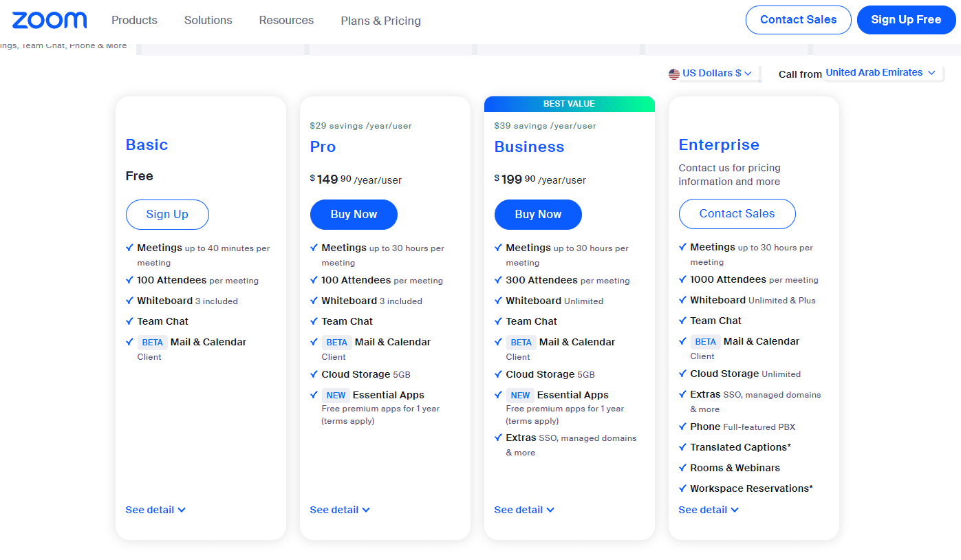Open the Resources menu
Image resolution: width=961 pixels, height=560 pixels.
(x=286, y=20)
